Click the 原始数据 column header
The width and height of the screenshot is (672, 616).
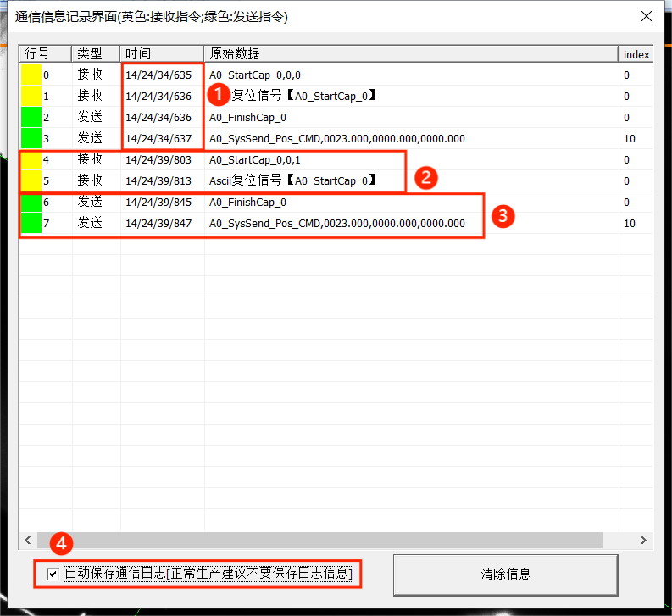coord(410,54)
